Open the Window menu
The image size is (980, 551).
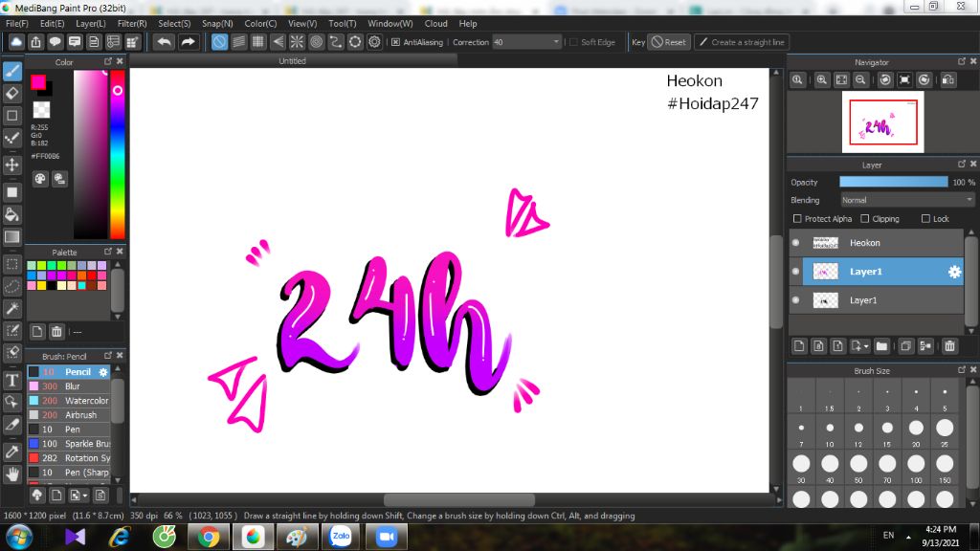click(390, 23)
